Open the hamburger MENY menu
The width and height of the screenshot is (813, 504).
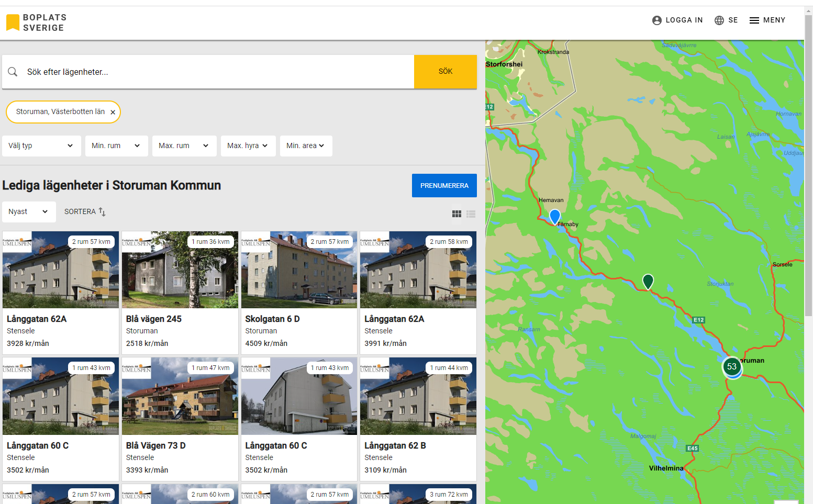tap(767, 20)
